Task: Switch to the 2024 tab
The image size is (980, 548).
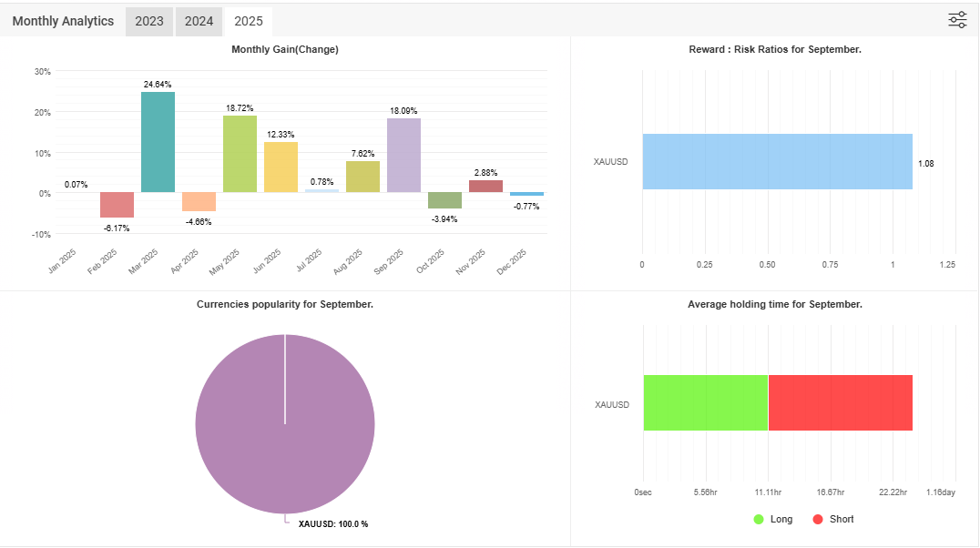Action: (x=199, y=21)
